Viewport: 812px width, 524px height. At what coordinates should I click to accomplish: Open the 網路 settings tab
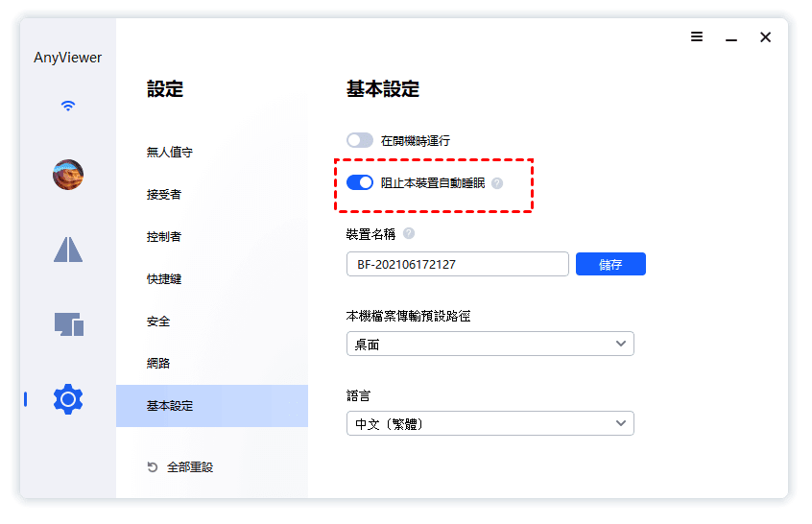click(158, 363)
